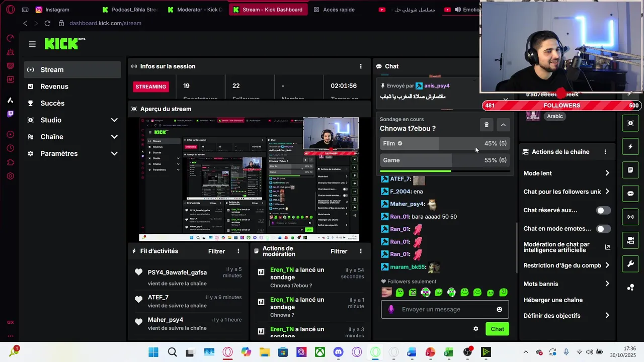The height and width of the screenshot is (362, 644).
Task: Click the broadcast signal icon in right sidebar
Action: (x=630, y=217)
